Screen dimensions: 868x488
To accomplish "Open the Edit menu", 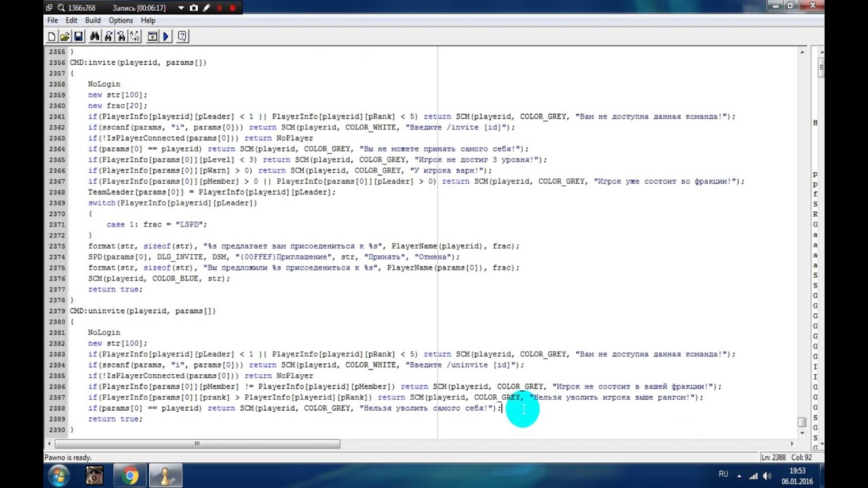I will click(x=71, y=20).
